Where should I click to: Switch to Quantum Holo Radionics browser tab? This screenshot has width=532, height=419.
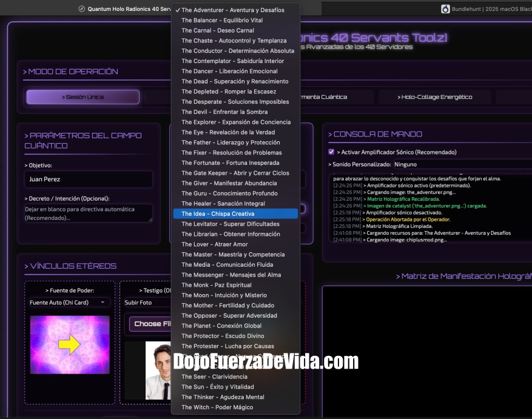124,9
